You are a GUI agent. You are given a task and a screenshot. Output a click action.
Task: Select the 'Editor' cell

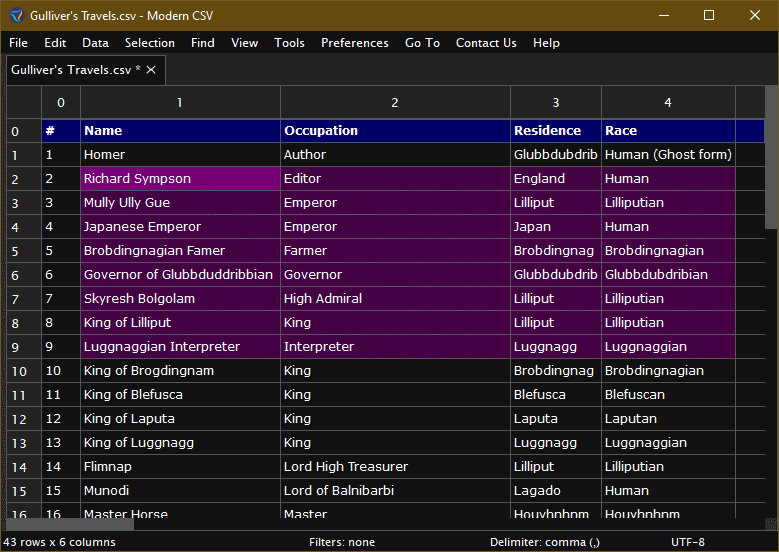395,178
